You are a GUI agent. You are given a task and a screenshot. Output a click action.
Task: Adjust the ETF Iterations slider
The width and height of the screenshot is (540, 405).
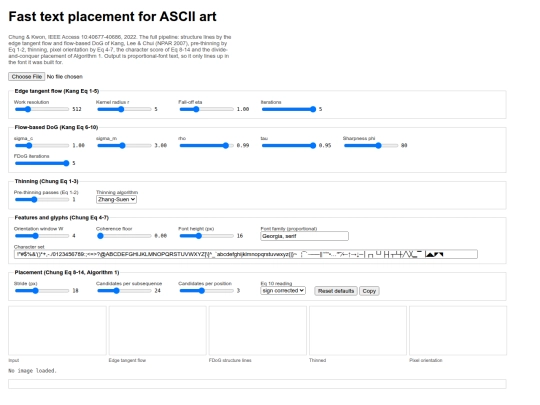click(289, 109)
